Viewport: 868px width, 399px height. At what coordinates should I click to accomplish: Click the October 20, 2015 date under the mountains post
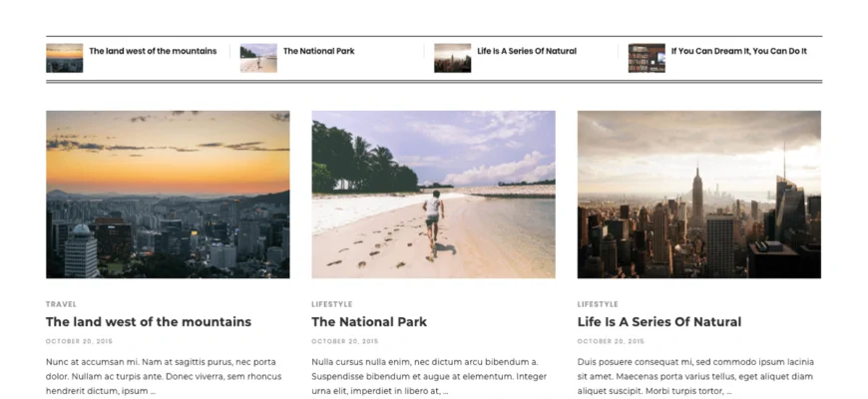[x=79, y=341]
